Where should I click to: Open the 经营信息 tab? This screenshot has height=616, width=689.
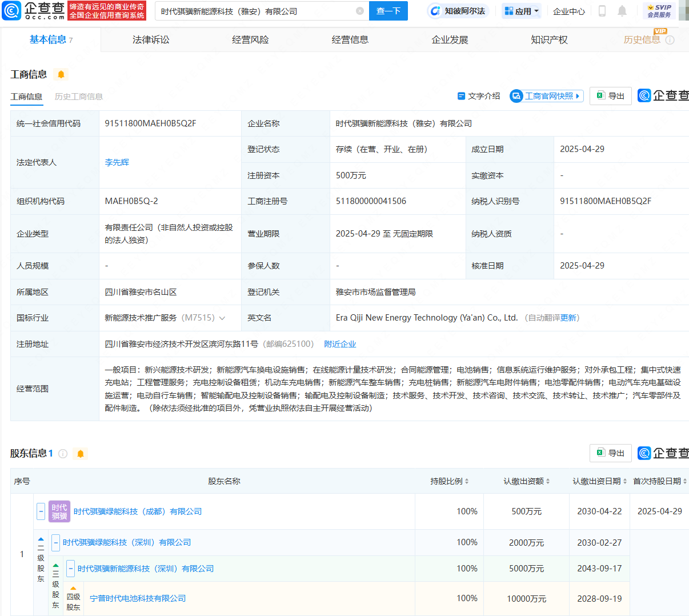tap(350, 39)
